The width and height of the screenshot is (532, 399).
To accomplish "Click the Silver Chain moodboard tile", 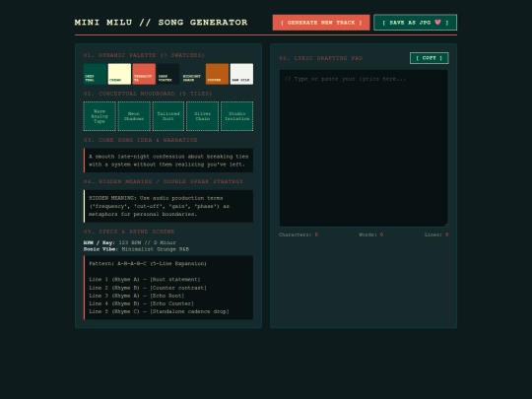I will click(x=203, y=116).
